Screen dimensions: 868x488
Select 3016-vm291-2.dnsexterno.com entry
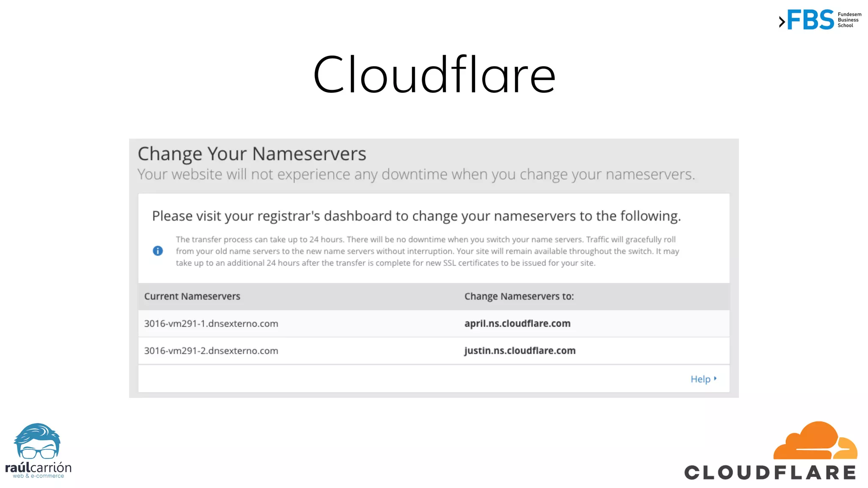point(211,351)
